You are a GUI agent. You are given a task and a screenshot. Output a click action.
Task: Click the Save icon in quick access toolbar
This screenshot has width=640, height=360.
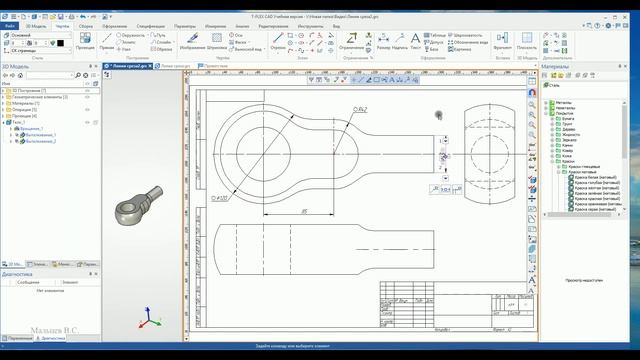[60, 17]
